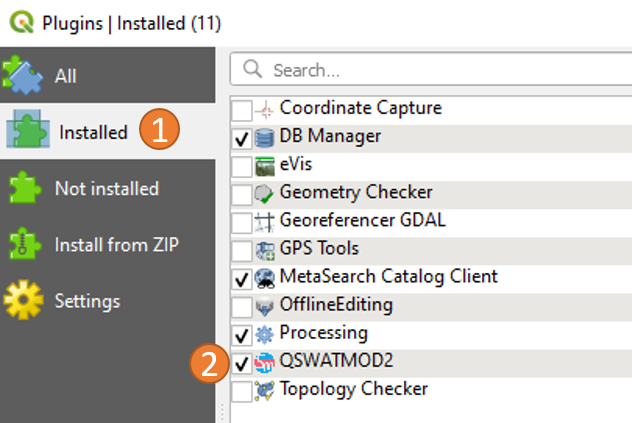The height and width of the screenshot is (423, 632).
Task: Select the OfflineEditing row text
Action: point(336,304)
